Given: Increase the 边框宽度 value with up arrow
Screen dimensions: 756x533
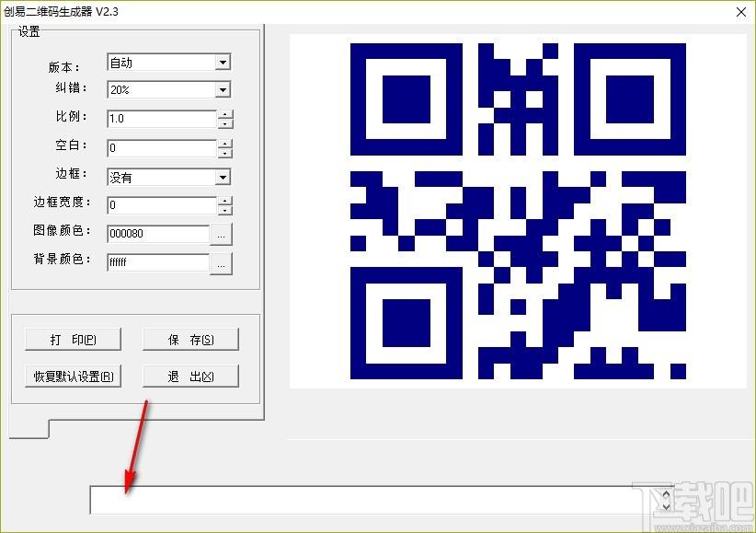Looking at the screenshot, I should (225, 201).
